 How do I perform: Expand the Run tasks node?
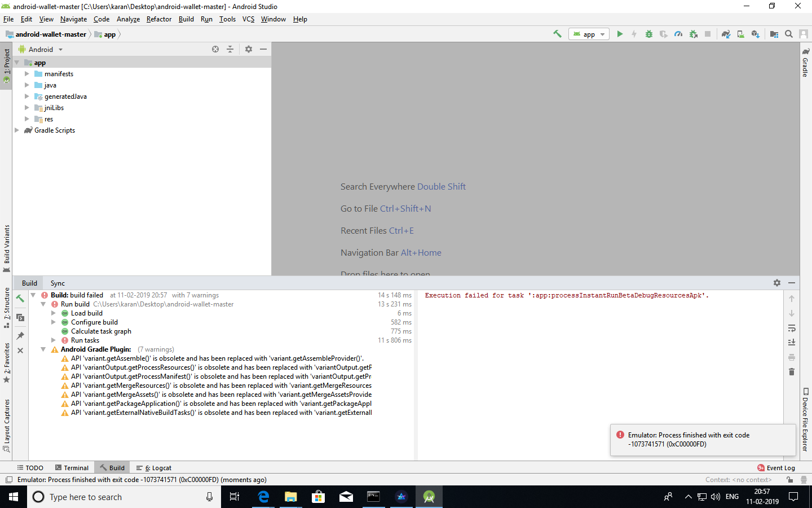tap(54, 340)
